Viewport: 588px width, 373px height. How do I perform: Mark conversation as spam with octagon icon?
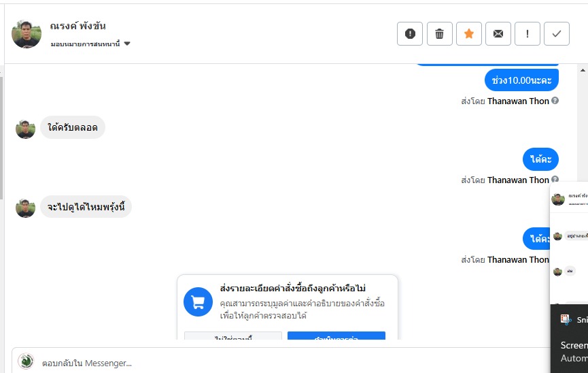(410, 33)
